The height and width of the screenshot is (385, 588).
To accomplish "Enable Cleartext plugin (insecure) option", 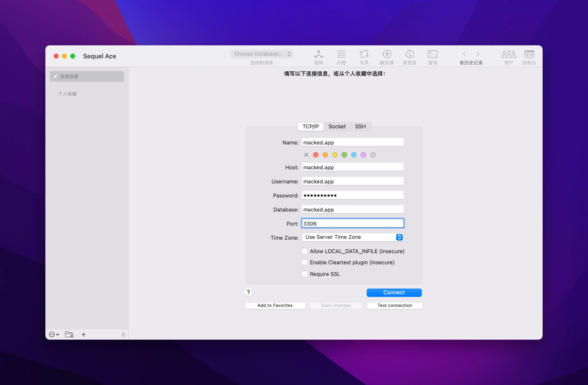I will point(304,262).
